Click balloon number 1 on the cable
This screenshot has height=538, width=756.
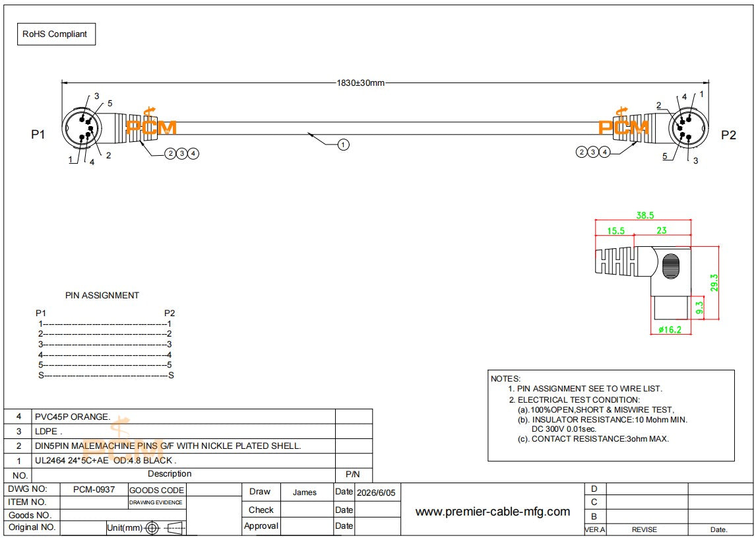[343, 145]
